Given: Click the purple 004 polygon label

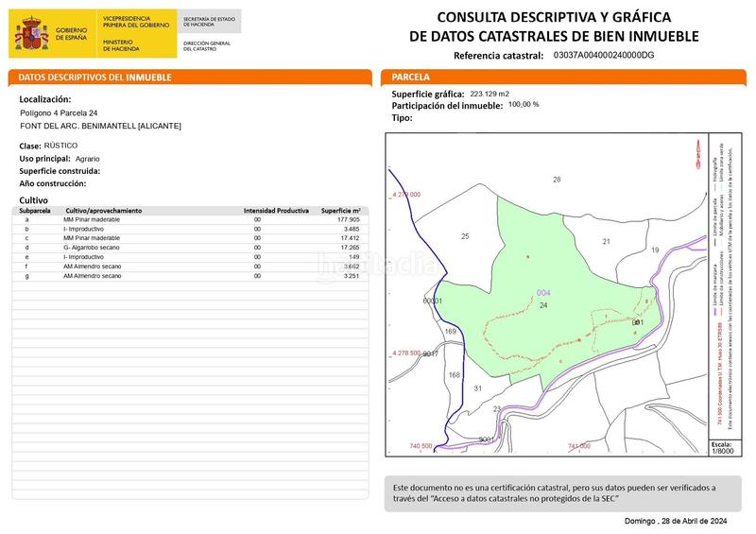Looking at the screenshot, I should point(542,293).
